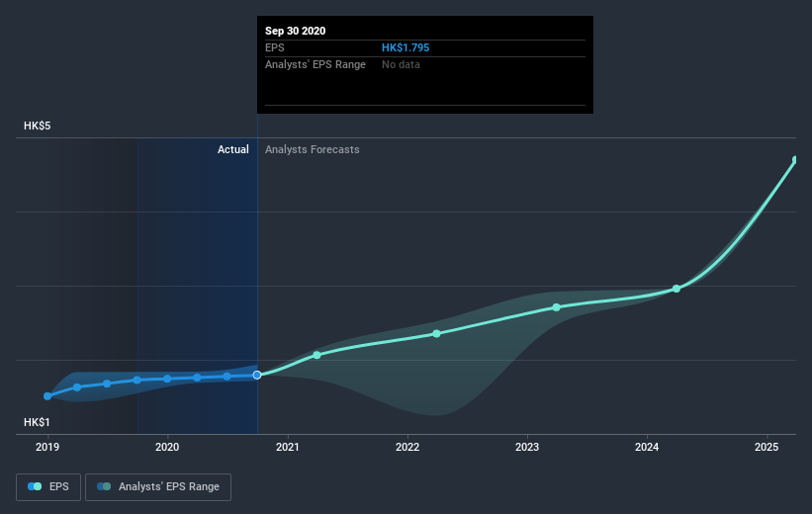Click the HK$1.795 EPS value in tooltip

406,47
